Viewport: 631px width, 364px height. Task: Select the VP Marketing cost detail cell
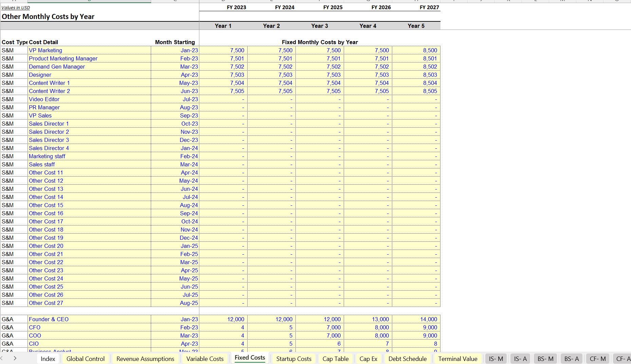point(46,50)
